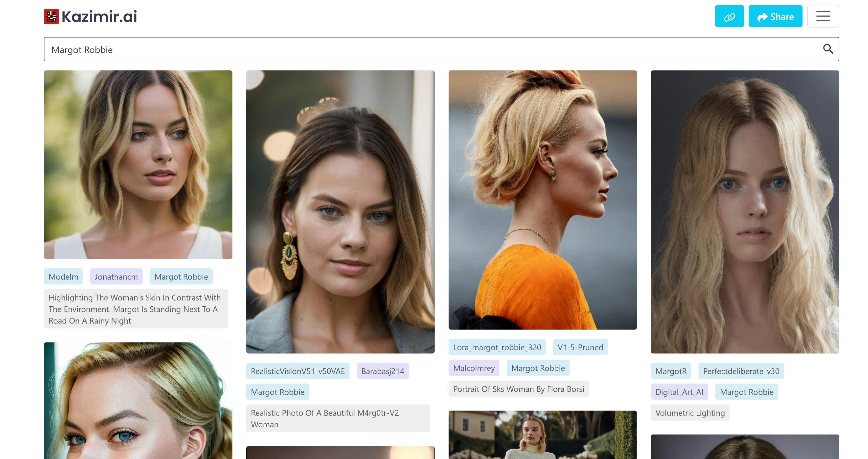Select the Lora_margot_robbie_320 tag

497,347
